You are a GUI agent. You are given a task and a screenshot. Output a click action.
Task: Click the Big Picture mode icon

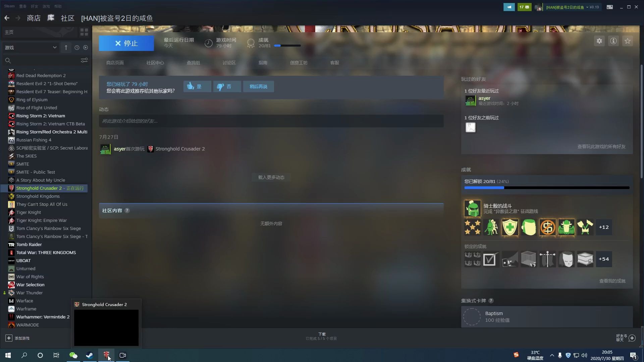coord(610,7)
